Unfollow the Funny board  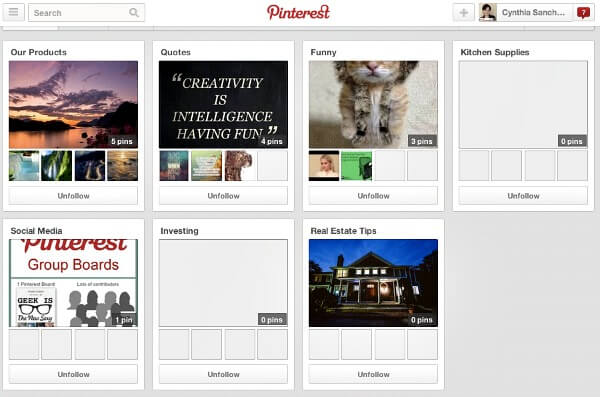pos(373,196)
